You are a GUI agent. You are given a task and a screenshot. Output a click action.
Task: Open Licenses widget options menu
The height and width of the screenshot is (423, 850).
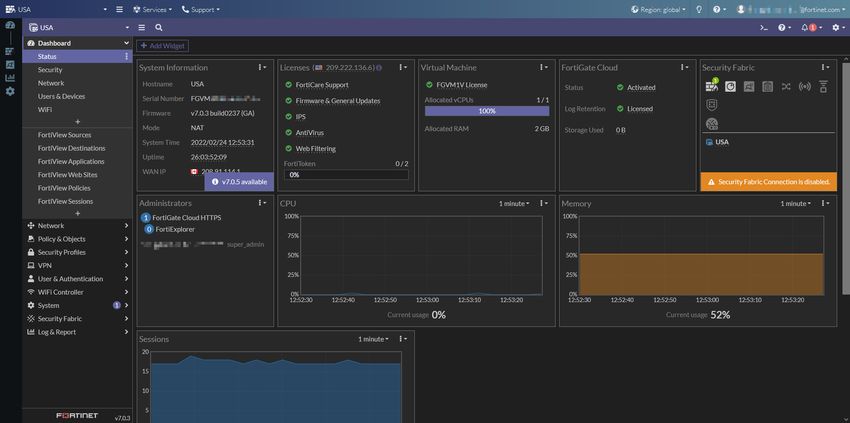[x=403, y=67]
